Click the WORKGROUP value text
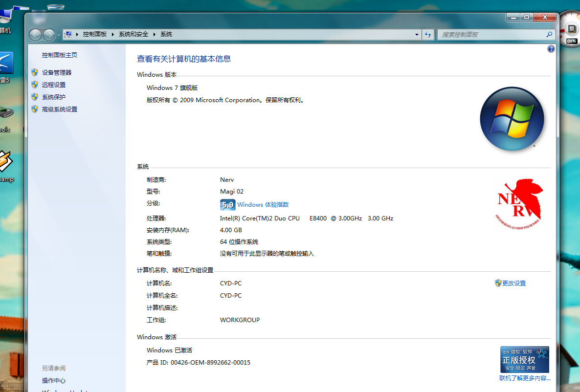 coord(240,320)
